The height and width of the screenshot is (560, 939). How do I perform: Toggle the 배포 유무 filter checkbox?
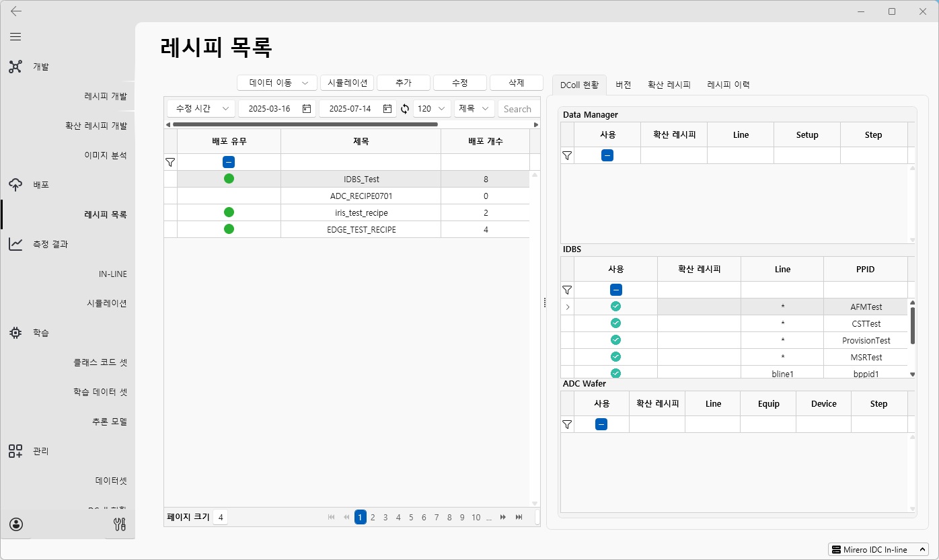pyautogui.click(x=229, y=162)
